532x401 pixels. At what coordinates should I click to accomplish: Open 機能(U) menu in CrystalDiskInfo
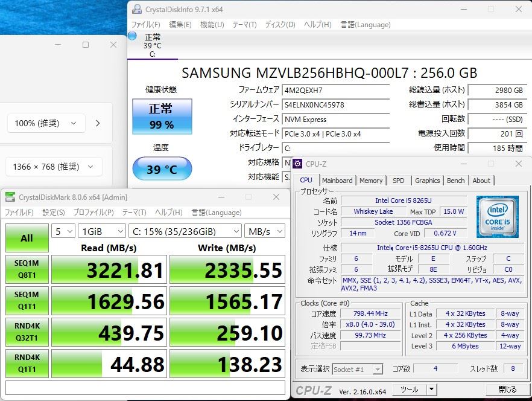click(212, 25)
